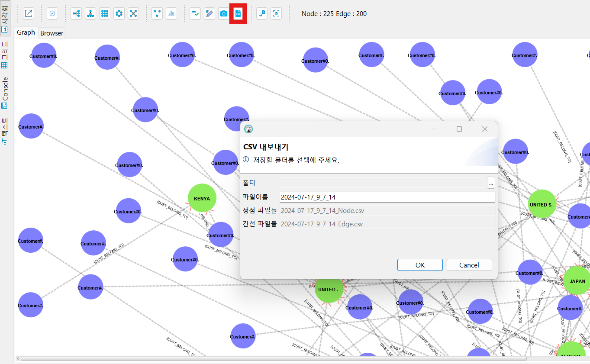This screenshot has width=590, height=364.
Task: Click the '저장할 폴더를 선택해 주세요.' message
Action: click(x=296, y=160)
